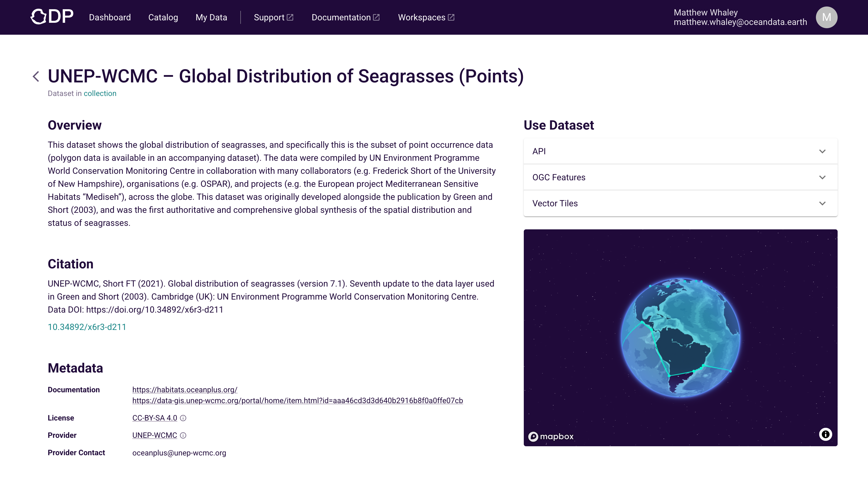
Task: Open the Catalog menu item
Action: tap(163, 17)
